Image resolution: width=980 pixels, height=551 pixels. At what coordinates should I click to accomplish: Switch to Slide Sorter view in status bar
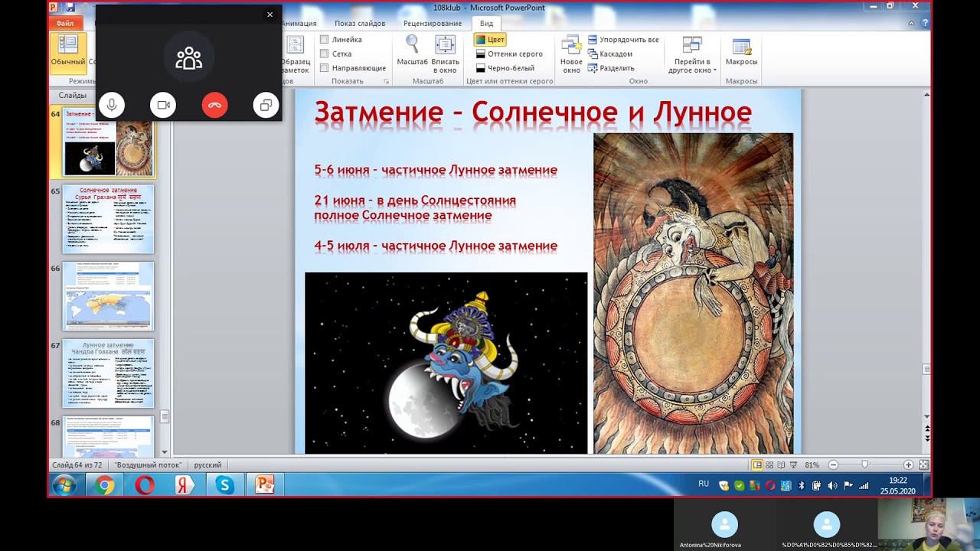(x=769, y=465)
